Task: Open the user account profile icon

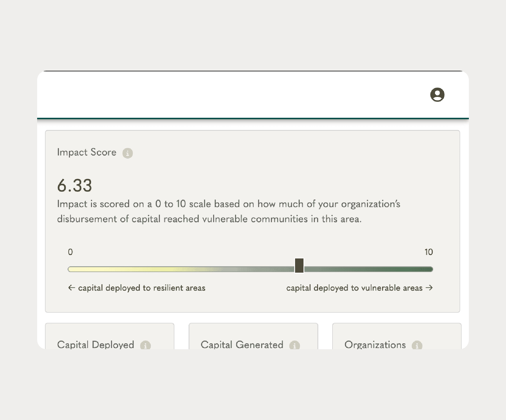Action: click(x=437, y=95)
